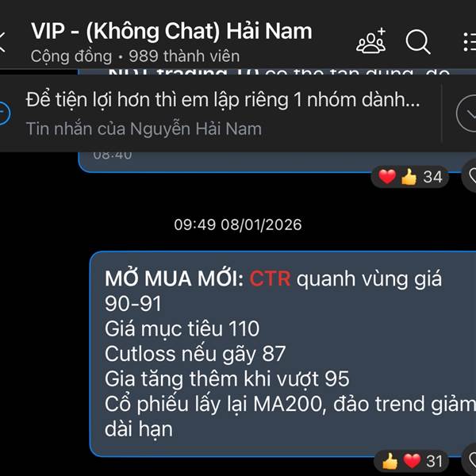
Task: Tap the thumbs-up on the CTR message
Action: 390,461
